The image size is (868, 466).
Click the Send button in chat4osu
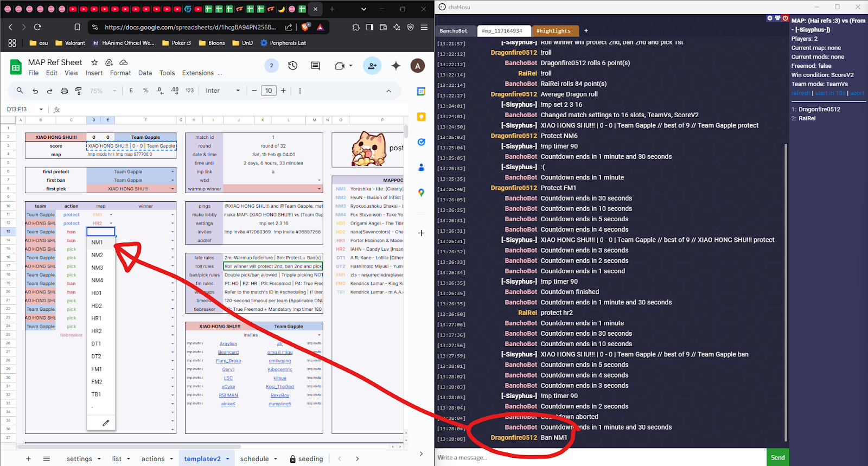[777, 457]
